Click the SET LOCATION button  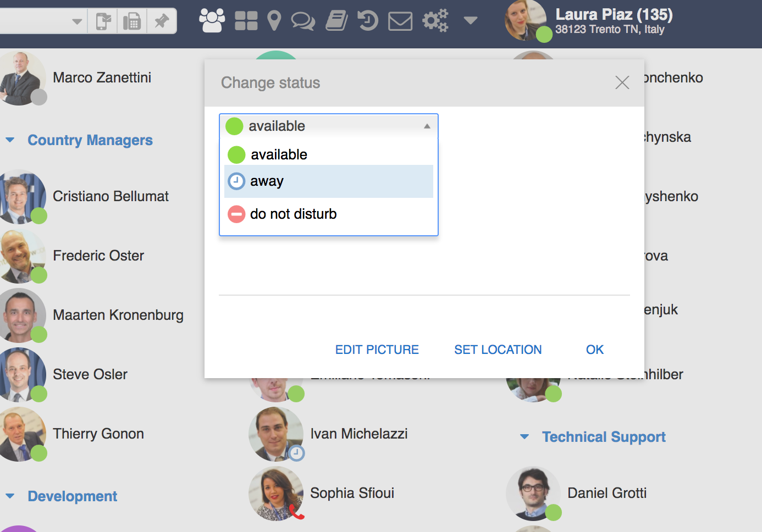(498, 350)
